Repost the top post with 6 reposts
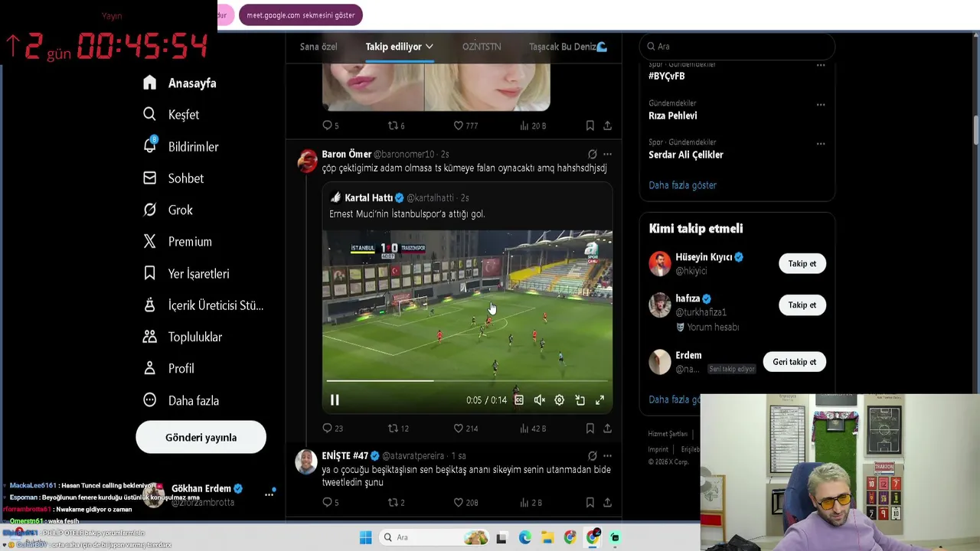The image size is (980, 551). pos(397,126)
